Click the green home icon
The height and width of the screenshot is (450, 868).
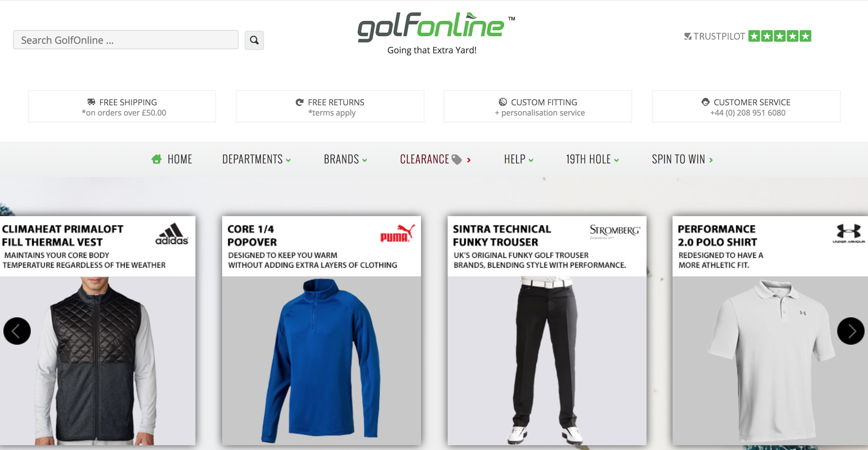(x=157, y=159)
